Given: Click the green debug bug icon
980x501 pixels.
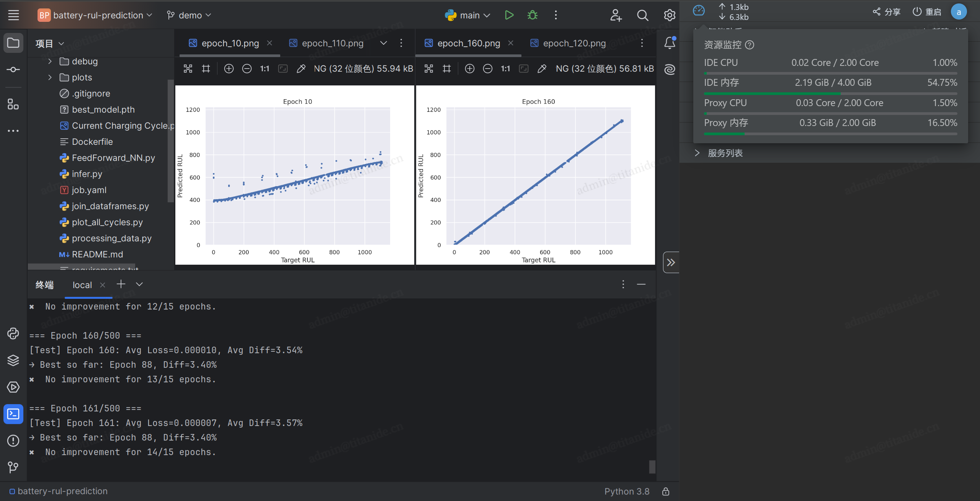Looking at the screenshot, I should point(532,15).
